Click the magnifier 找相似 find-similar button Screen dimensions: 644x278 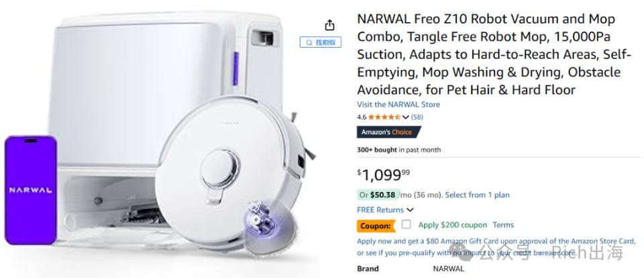click(x=321, y=42)
